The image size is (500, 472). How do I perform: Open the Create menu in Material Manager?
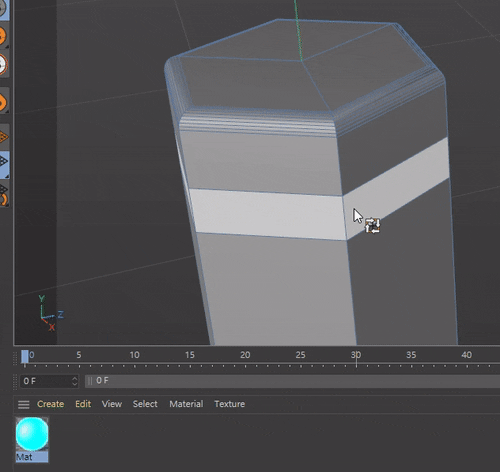point(50,404)
